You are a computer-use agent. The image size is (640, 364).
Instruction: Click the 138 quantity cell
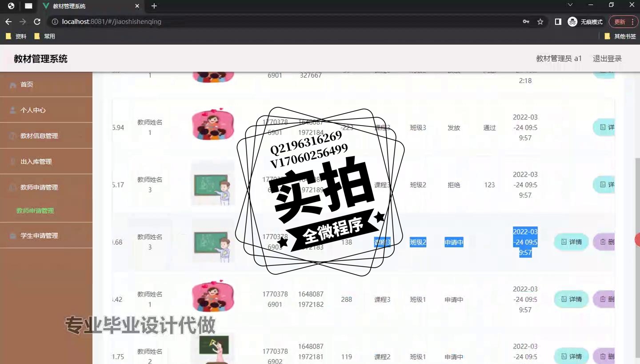tap(347, 242)
